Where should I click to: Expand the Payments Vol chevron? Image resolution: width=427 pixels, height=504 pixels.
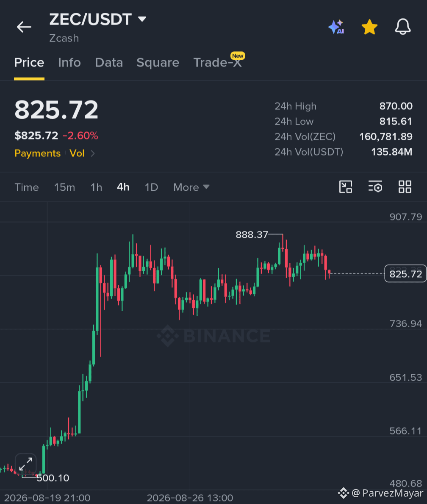pos(92,153)
